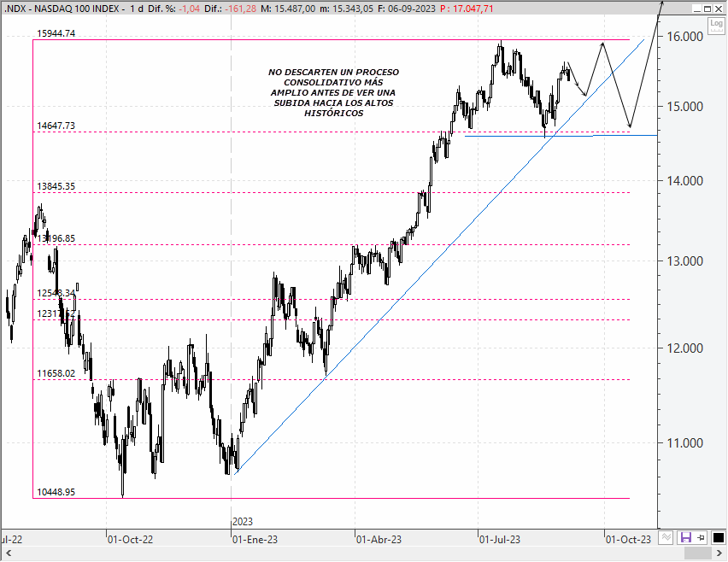Click the double-chevron collapse icon
The image size is (728, 562).
click(x=666, y=537)
